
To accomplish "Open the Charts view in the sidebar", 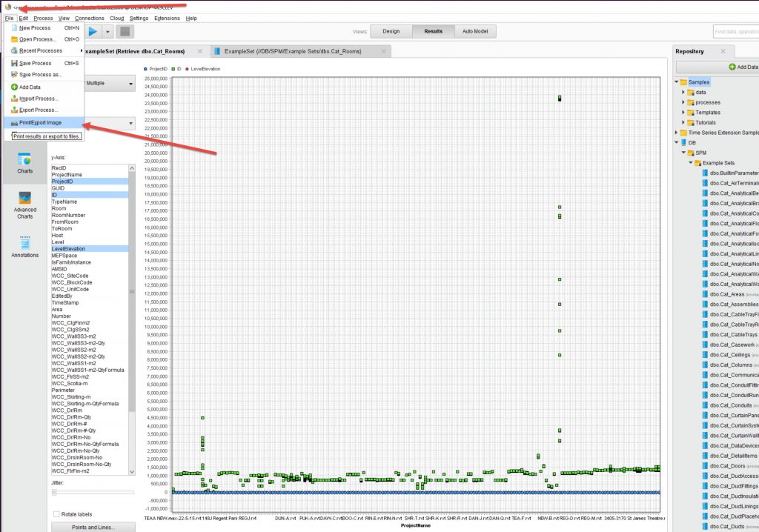I will [24, 162].
